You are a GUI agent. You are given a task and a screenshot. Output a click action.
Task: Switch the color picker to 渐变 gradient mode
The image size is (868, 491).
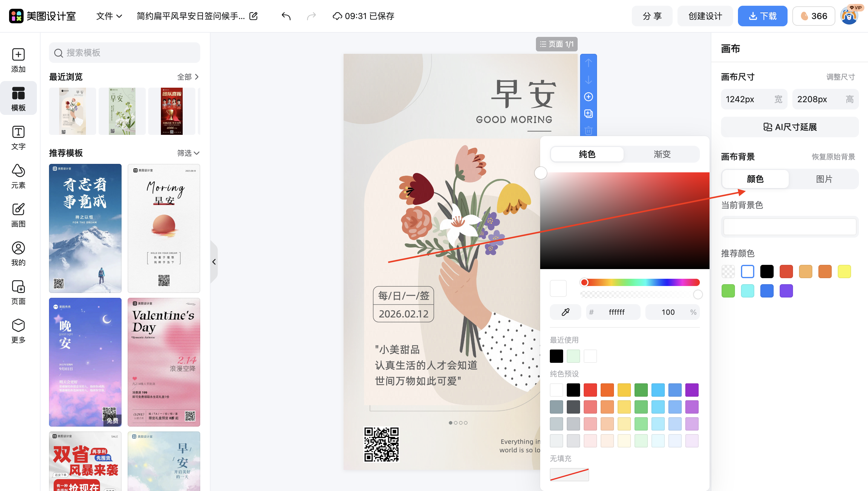coord(662,154)
